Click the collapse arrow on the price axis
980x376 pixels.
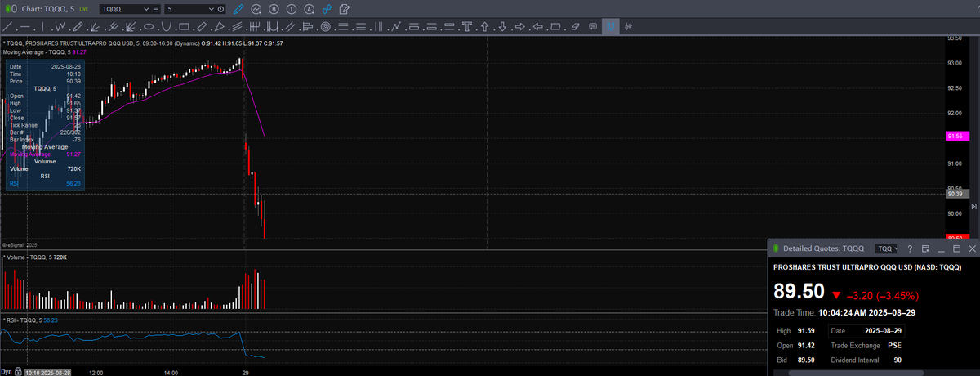tap(973, 208)
